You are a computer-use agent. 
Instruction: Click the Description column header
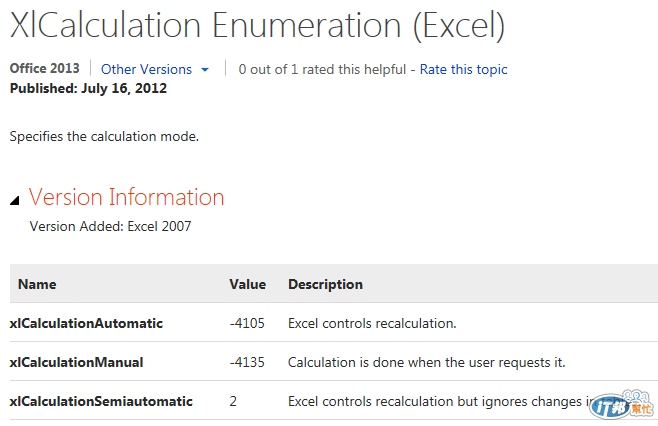[x=325, y=285]
